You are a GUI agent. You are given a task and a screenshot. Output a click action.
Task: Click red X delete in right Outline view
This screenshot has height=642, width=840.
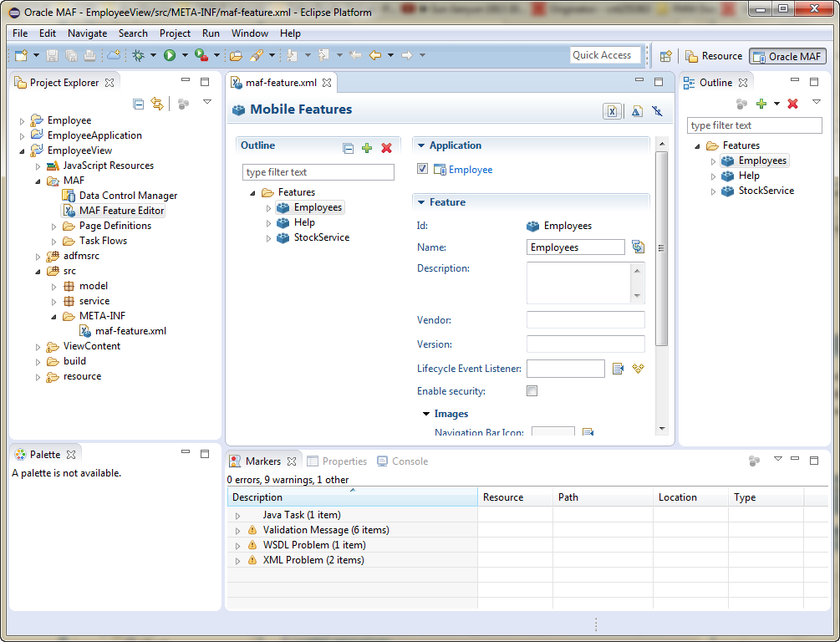793,104
